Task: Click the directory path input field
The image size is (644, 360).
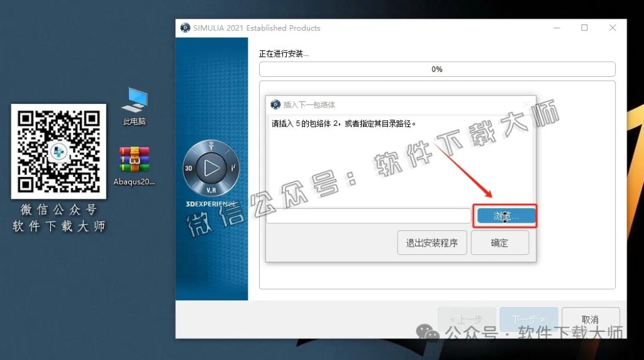Action: tap(369, 216)
